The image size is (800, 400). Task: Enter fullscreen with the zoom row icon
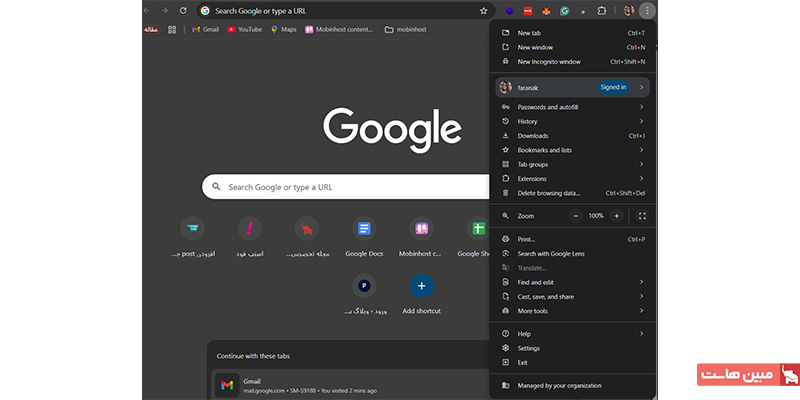(x=642, y=216)
